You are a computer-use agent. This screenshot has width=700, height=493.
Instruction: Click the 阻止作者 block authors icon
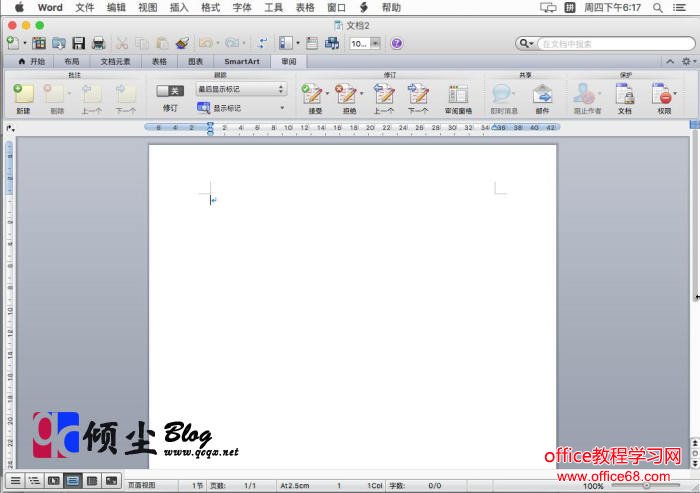pos(584,94)
